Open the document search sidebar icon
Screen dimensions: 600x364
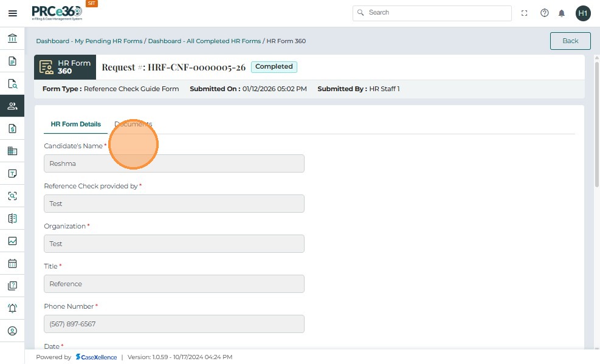pos(12,83)
